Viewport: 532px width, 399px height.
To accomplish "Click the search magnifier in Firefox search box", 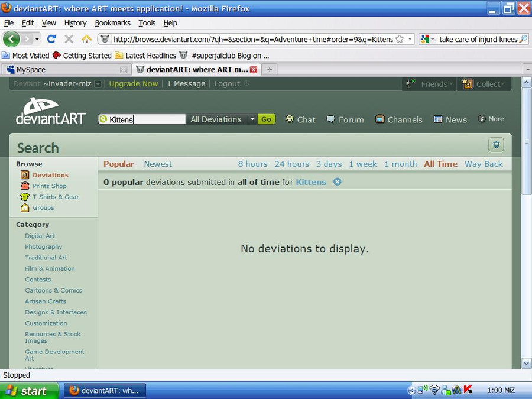I will 524,39.
